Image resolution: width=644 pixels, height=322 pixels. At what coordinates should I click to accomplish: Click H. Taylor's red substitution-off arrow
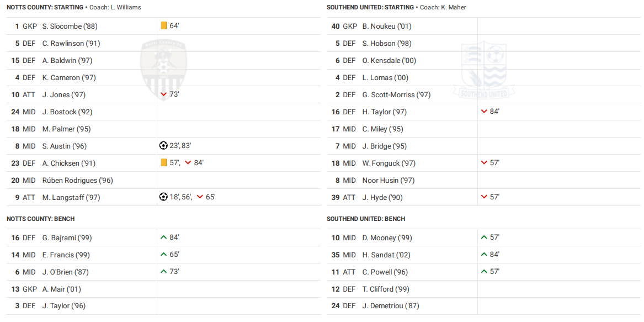tap(484, 112)
